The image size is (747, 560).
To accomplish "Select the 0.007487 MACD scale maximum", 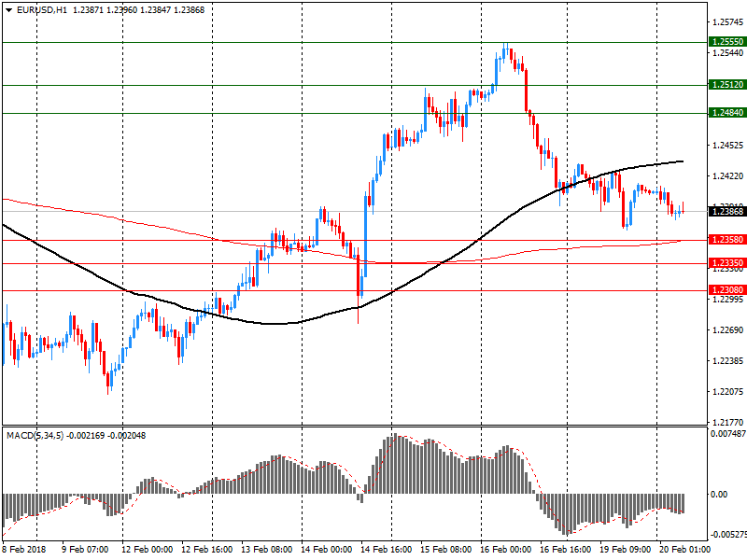I will [x=728, y=434].
